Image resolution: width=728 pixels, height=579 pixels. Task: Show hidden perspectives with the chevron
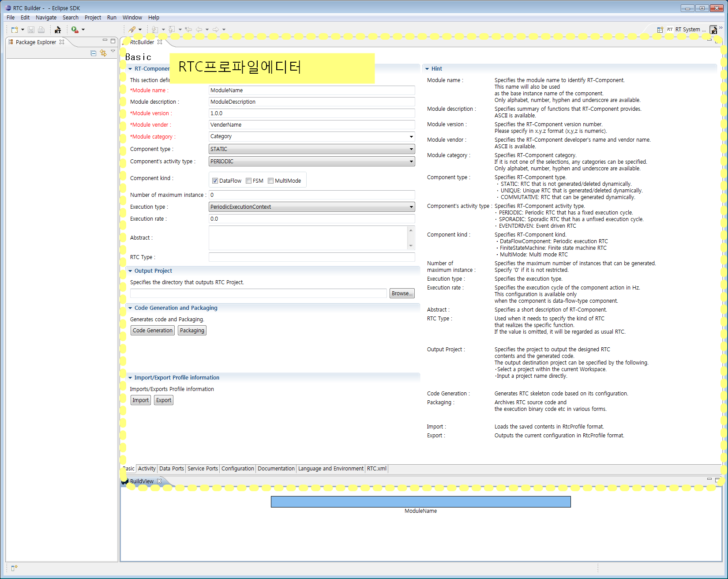click(721, 28)
